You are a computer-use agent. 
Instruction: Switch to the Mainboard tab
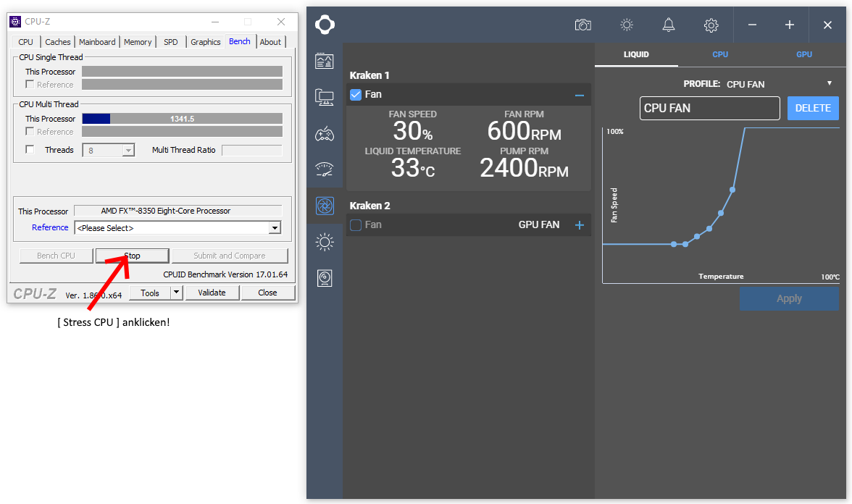pos(97,42)
